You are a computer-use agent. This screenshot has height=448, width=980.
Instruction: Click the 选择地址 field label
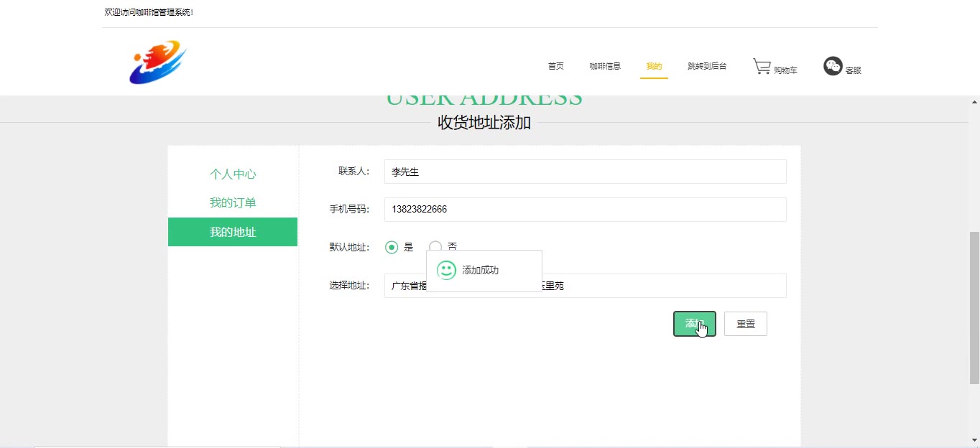(349, 286)
